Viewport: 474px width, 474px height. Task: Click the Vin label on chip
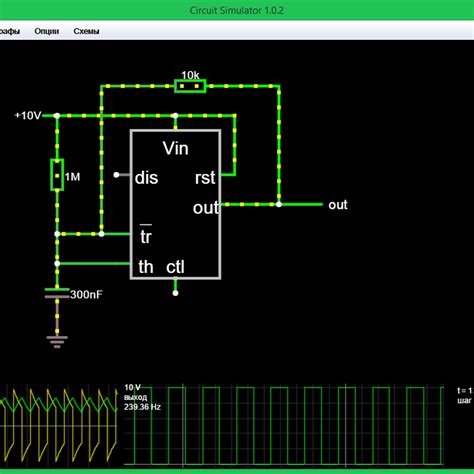(175, 148)
